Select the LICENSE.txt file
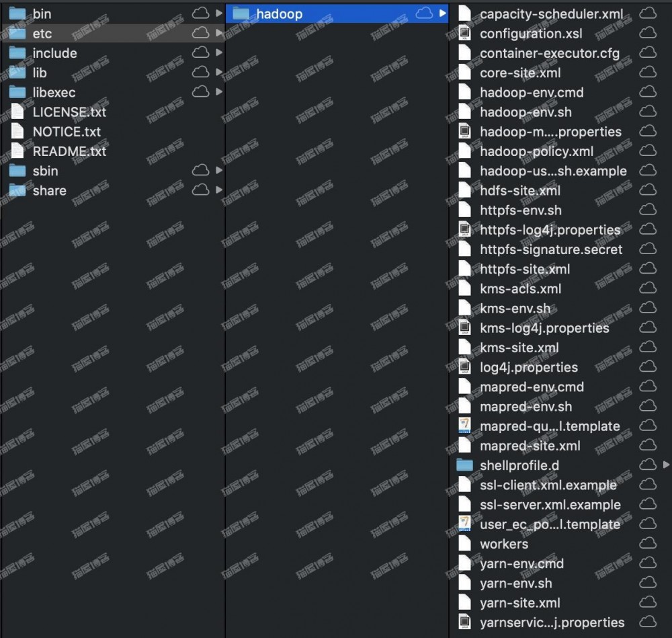The height and width of the screenshot is (638, 672). coord(69,112)
